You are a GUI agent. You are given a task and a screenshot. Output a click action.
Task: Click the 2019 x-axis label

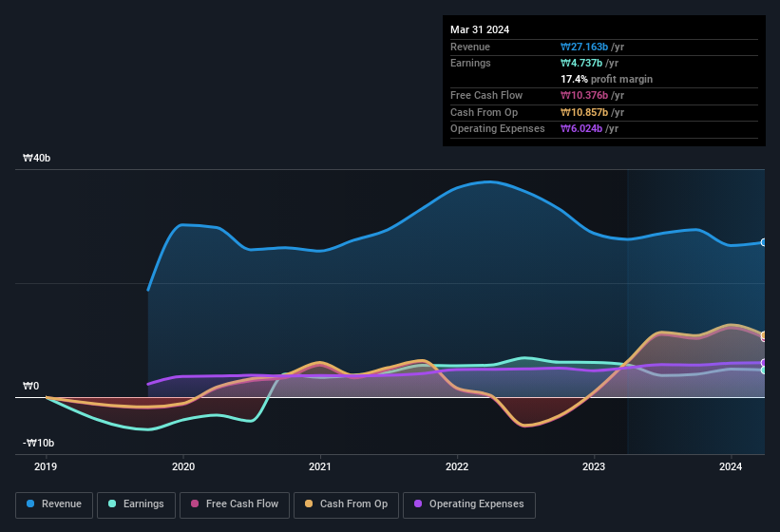(46, 466)
